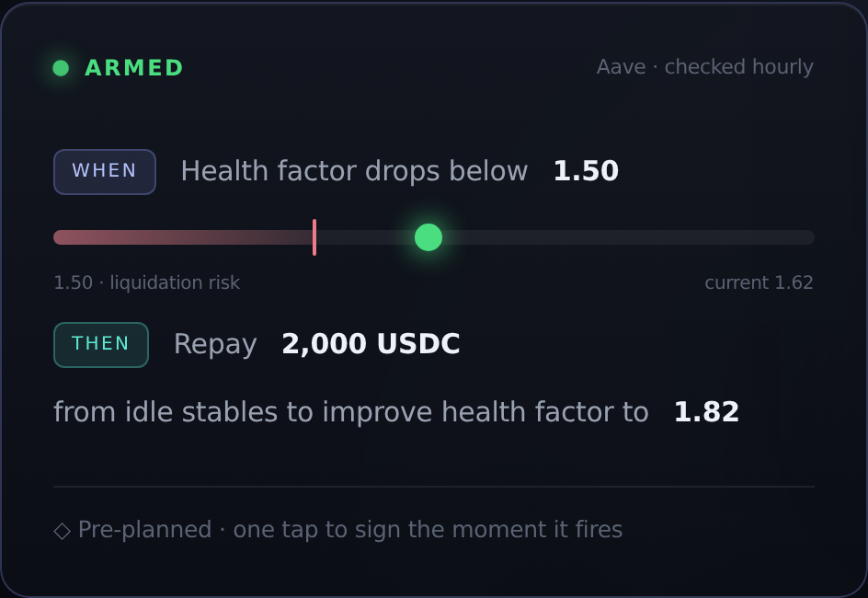Click the '1.50 · liquidation risk' label

coord(147,282)
